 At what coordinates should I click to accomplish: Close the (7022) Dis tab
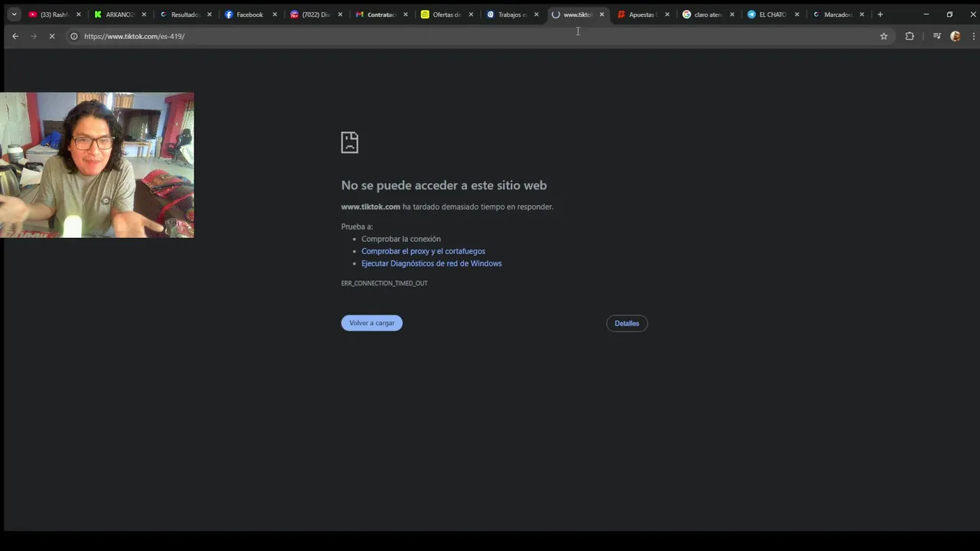[x=340, y=15]
